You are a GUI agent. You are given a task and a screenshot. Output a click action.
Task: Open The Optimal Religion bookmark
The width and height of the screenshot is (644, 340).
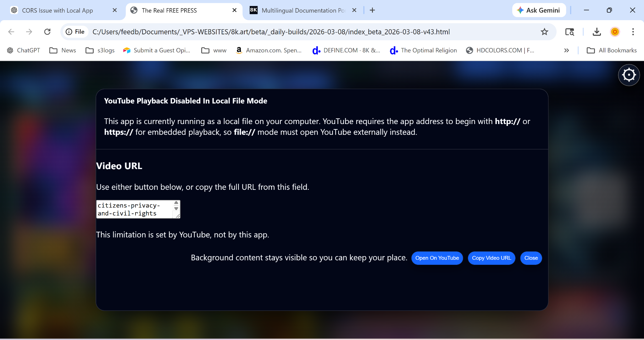pos(423,50)
